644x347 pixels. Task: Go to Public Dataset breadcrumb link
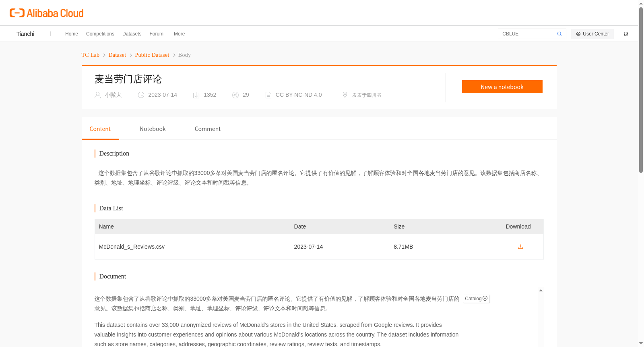(152, 55)
